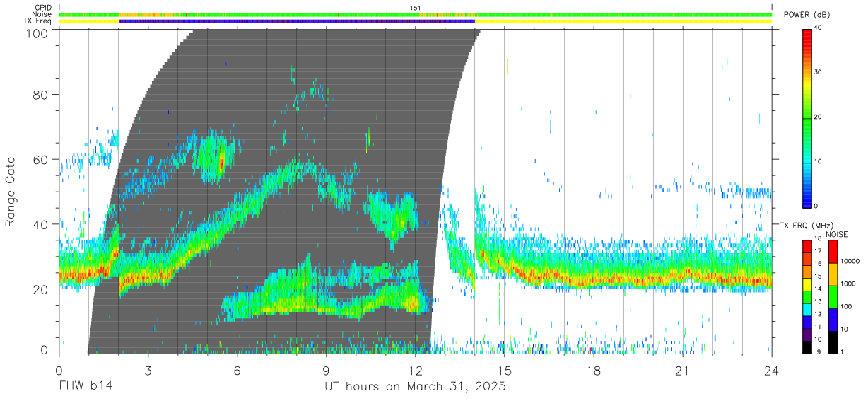Click the y-axis tick label '100'
The height and width of the screenshot is (401, 868).
pos(38,33)
